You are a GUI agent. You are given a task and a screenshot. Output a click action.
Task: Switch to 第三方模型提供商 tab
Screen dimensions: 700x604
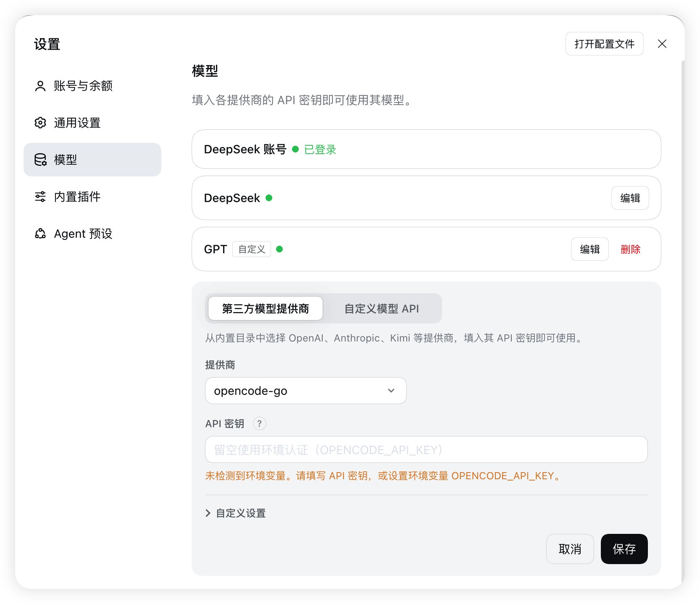266,309
